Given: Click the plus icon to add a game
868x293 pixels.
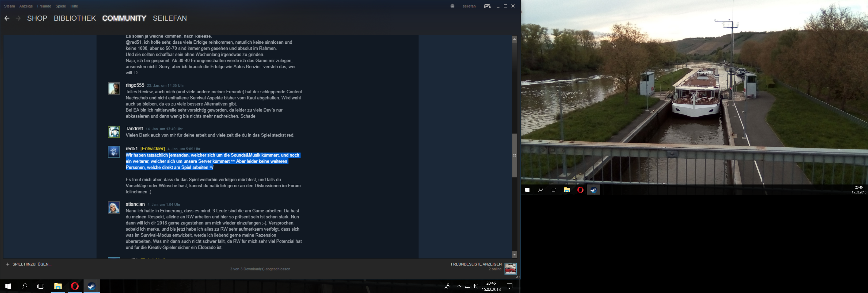Looking at the screenshot, I should (8, 264).
